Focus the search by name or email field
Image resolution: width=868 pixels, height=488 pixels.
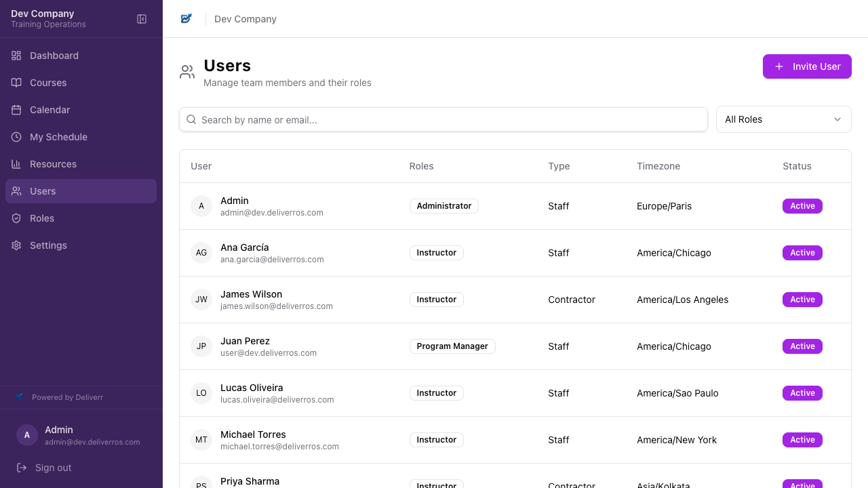click(443, 119)
